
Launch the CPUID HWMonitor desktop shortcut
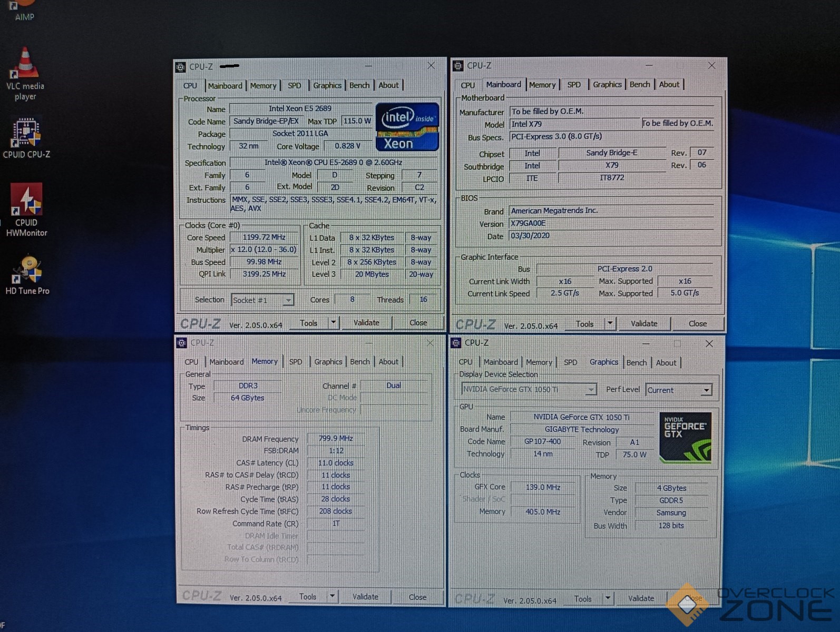click(x=26, y=211)
